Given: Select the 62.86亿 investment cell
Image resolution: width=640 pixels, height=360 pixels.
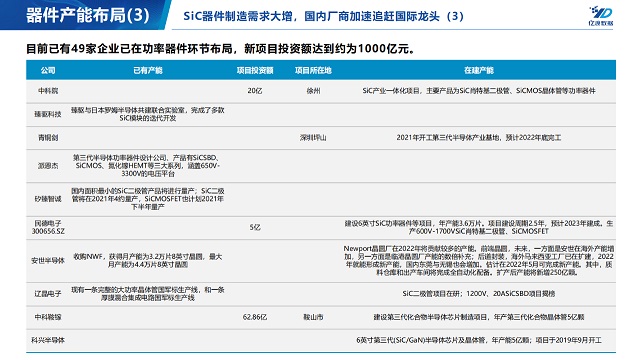Looking at the screenshot, I should 255,317.
